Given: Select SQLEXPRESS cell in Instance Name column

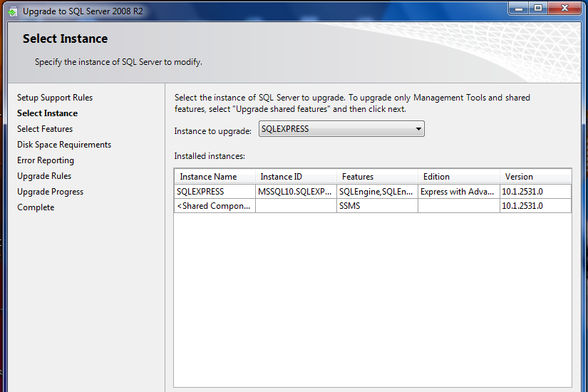Looking at the screenshot, I should [215, 192].
